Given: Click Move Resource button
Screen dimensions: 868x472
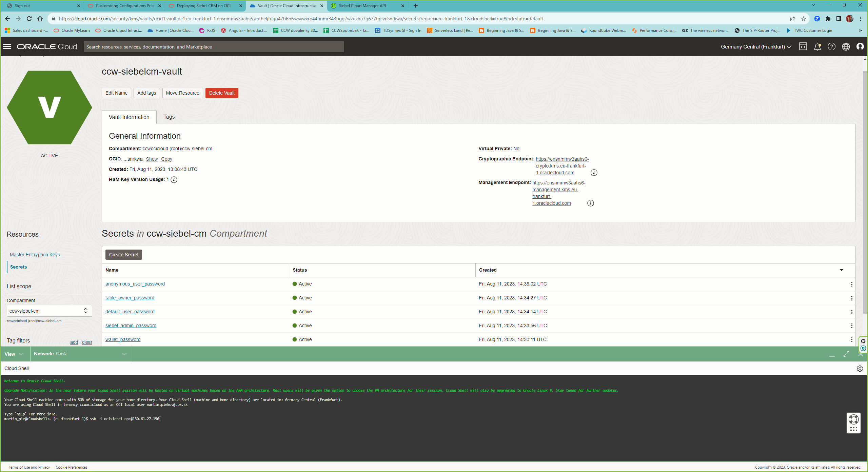Looking at the screenshot, I should (x=183, y=93).
